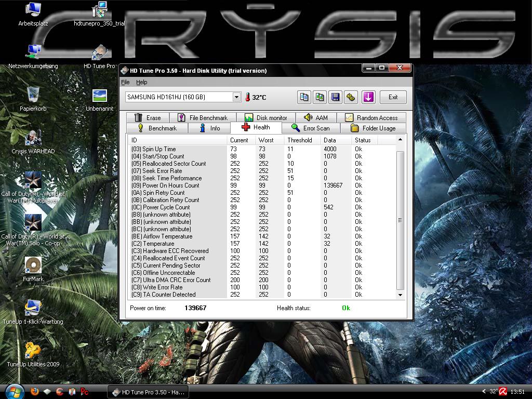Viewport: 532px width, 399px height.
Task: Select the (05) Reallocated Sector Count row
Action: pos(262,164)
